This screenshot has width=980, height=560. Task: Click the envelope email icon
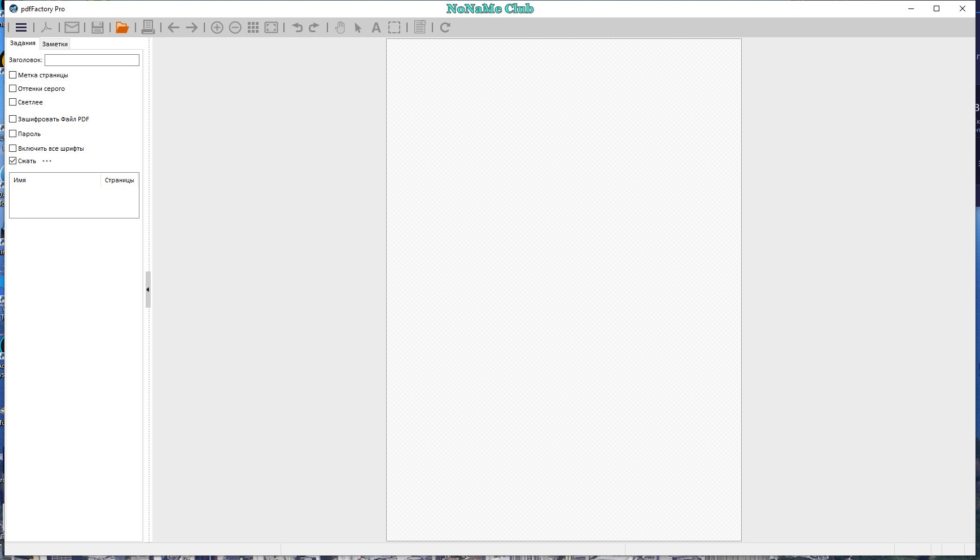click(x=72, y=27)
